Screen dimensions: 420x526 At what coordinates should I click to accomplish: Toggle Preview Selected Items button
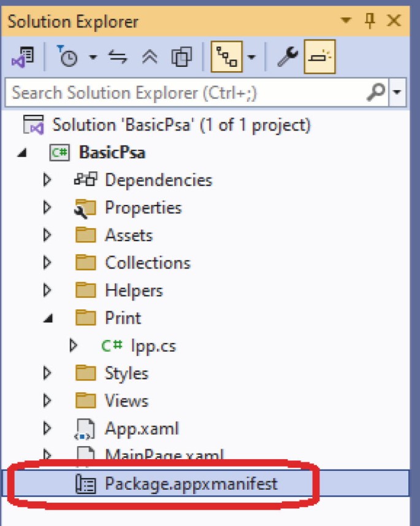click(319, 58)
